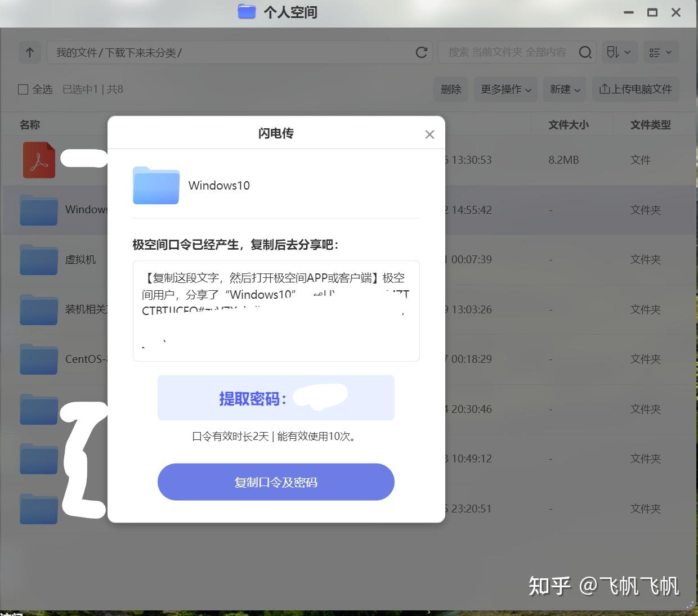Open the view layout dropdown chevron
The width and height of the screenshot is (698, 616).
(x=669, y=52)
